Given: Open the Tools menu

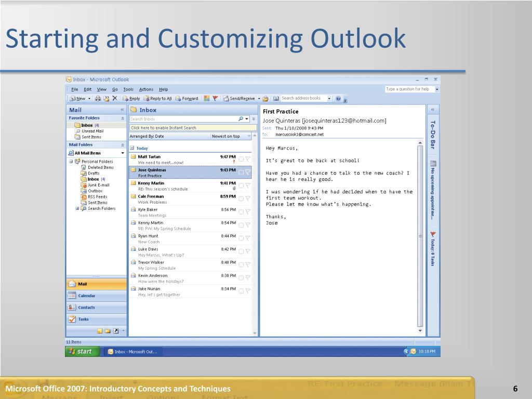Looking at the screenshot, I should point(128,89).
